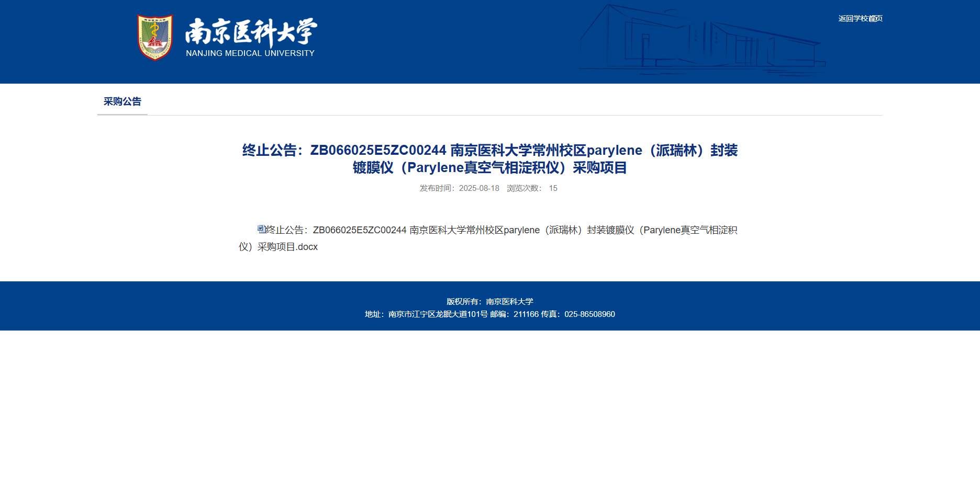Image resolution: width=980 pixels, height=478 pixels.
Task: Open the 返回学校首页 link
Action: coord(860,18)
